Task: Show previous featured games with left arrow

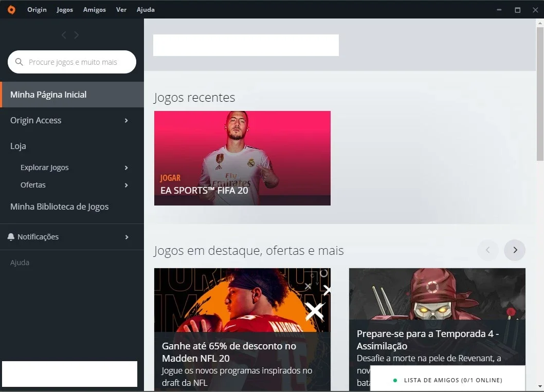Action: click(488, 250)
